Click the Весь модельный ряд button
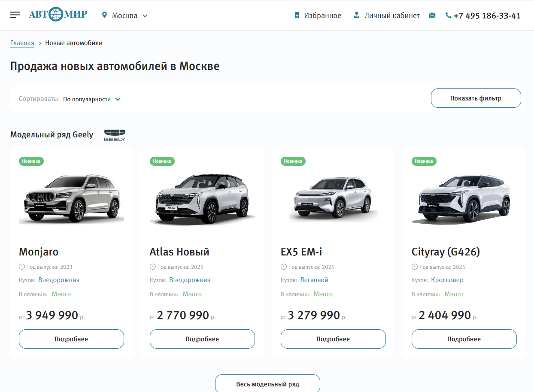 [x=267, y=384]
